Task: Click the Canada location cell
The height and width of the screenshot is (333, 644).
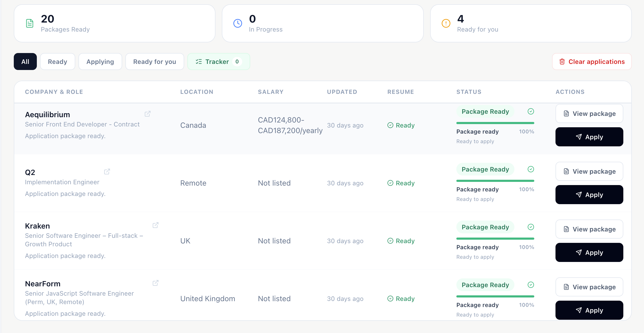Action: [193, 125]
